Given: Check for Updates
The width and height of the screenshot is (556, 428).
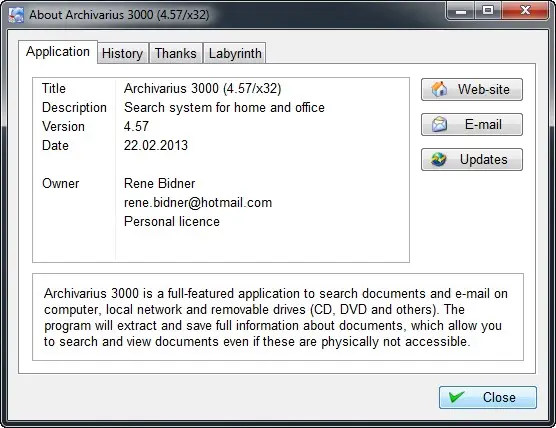Looking at the screenshot, I should pos(472,160).
